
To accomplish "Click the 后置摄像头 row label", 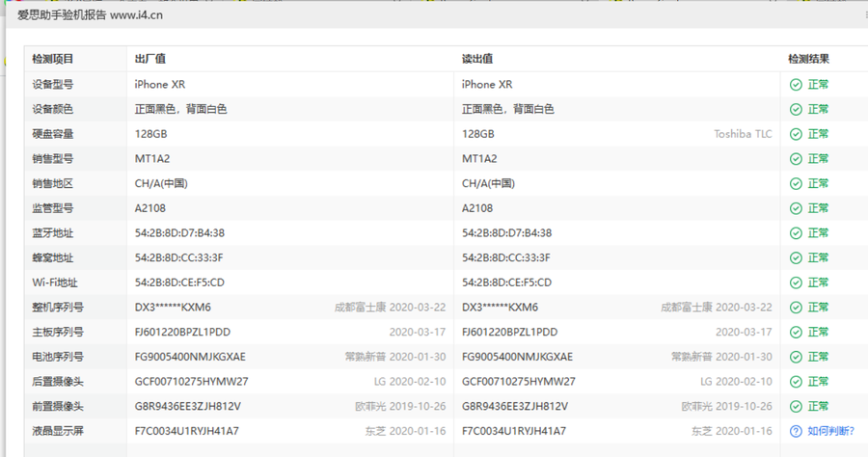I will [x=58, y=382].
